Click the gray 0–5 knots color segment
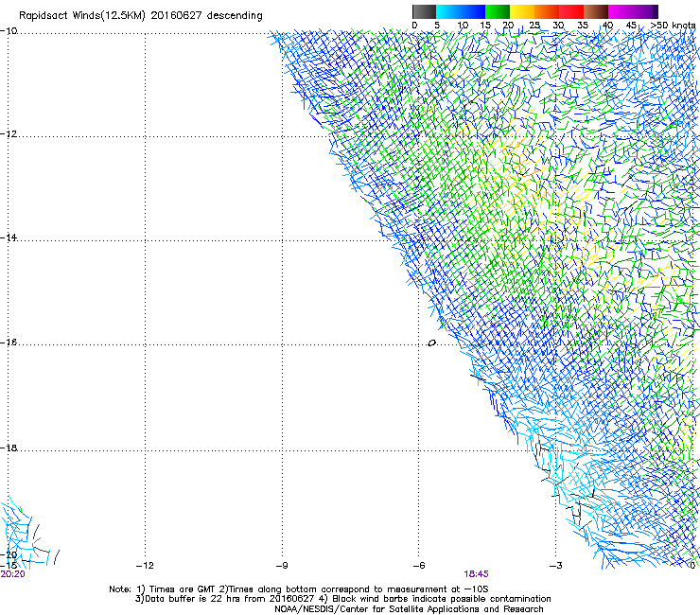The image size is (700, 615). (424, 11)
